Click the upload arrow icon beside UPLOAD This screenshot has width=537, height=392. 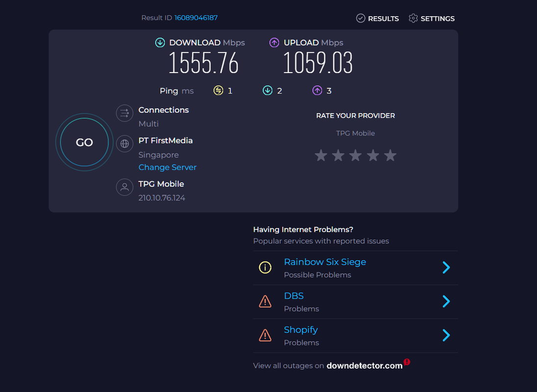pos(274,43)
